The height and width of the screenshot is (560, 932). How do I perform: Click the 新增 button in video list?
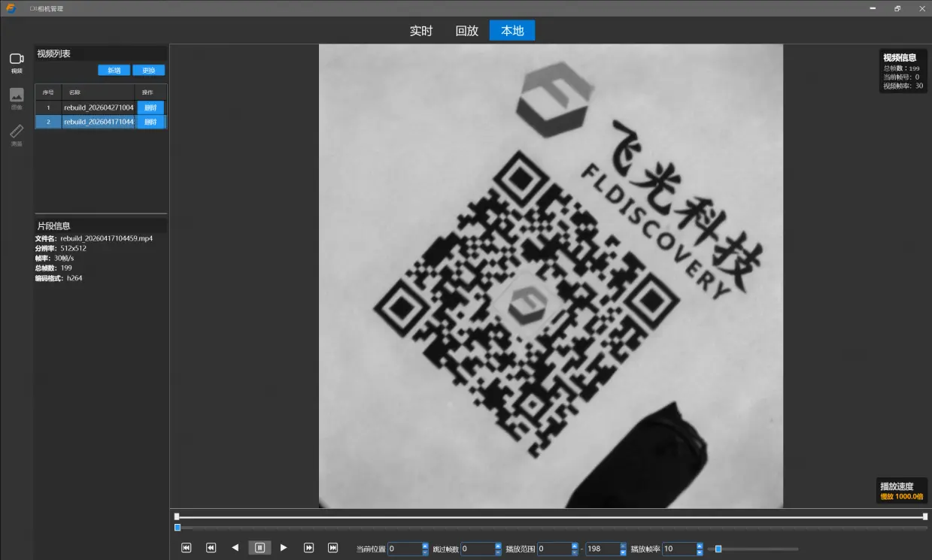[x=114, y=71]
